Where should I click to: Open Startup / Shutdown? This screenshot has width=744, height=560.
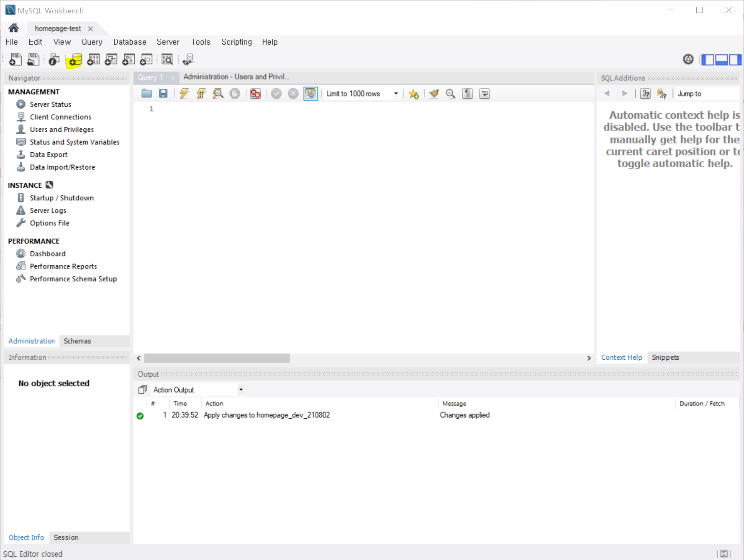[62, 198]
